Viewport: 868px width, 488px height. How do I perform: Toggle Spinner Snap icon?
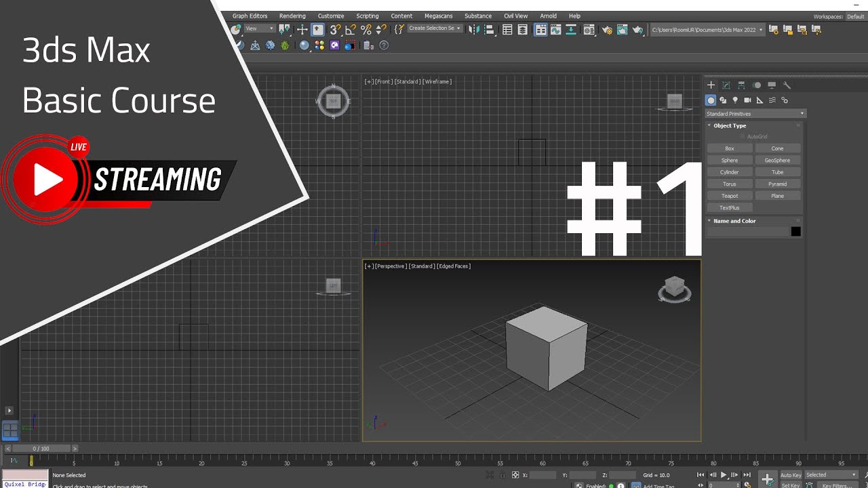381,30
